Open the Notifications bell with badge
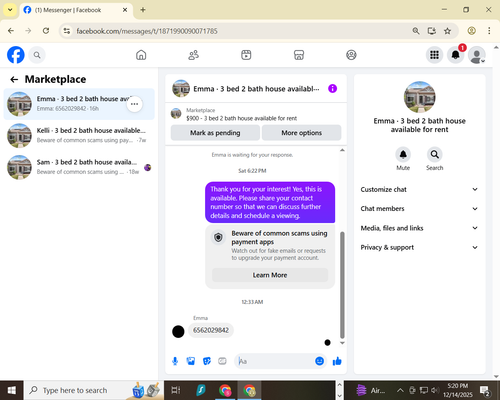This screenshot has height=400, width=500. pyautogui.click(x=456, y=55)
